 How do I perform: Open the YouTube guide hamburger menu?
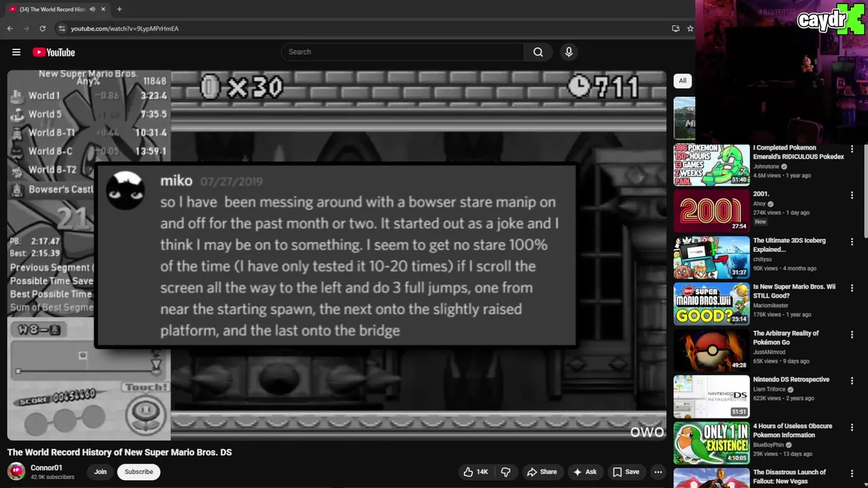pos(16,52)
